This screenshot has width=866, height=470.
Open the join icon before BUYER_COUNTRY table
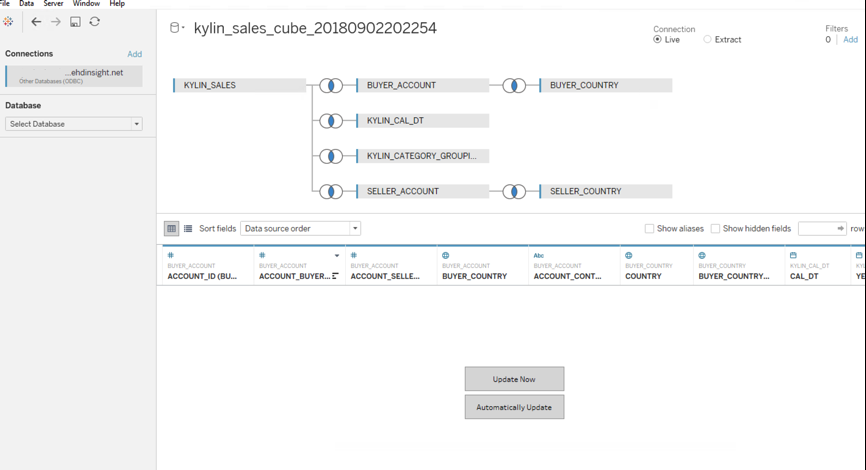514,86
